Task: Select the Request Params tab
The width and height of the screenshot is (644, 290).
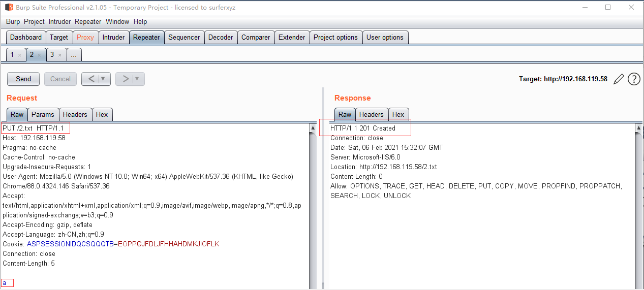Action: click(x=43, y=114)
